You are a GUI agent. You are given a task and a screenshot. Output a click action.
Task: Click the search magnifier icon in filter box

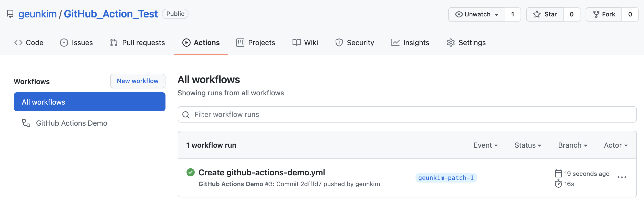(x=186, y=115)
